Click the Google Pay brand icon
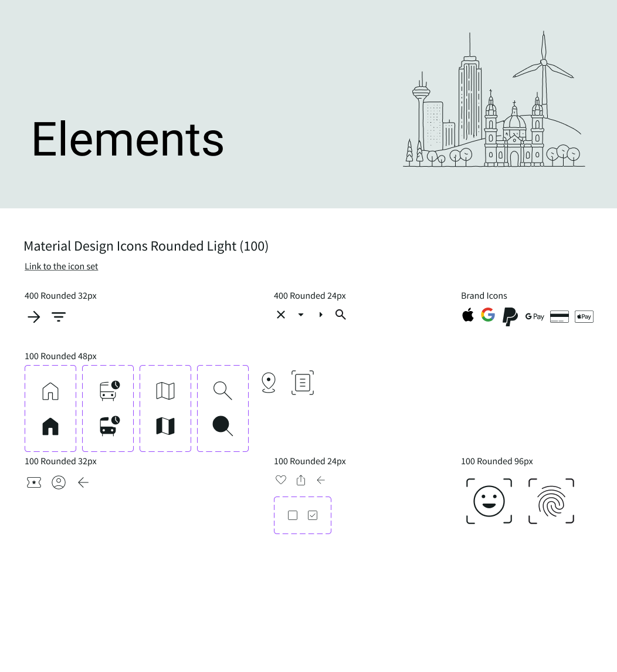This screenshot has height=672, width=617. click(534, 316)
